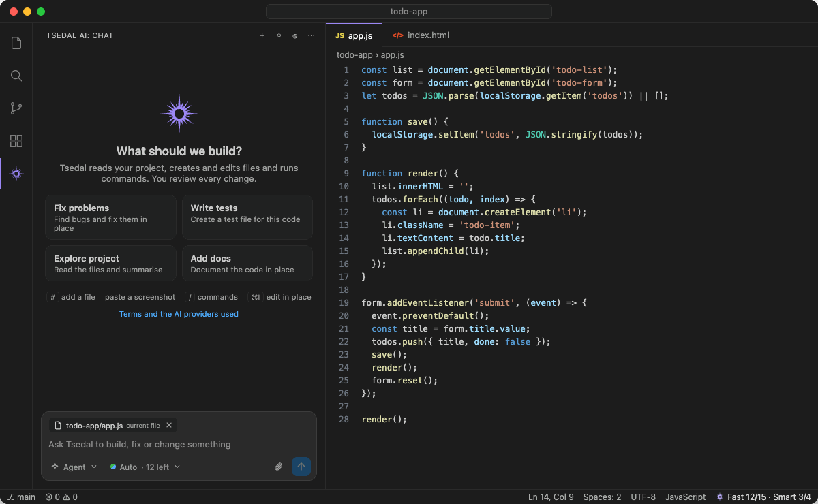Image resolution: width=818 pixels, height=504 pixels.
Task: Click JavaScript language mode in status bar
Action: click(685, 497)
